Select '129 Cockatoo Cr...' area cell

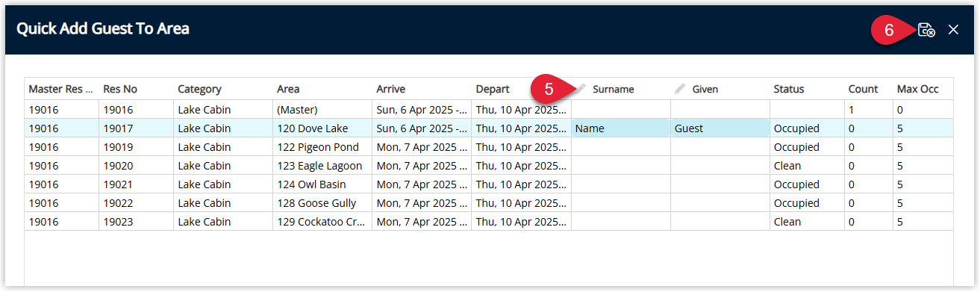[x=322, y=222]
